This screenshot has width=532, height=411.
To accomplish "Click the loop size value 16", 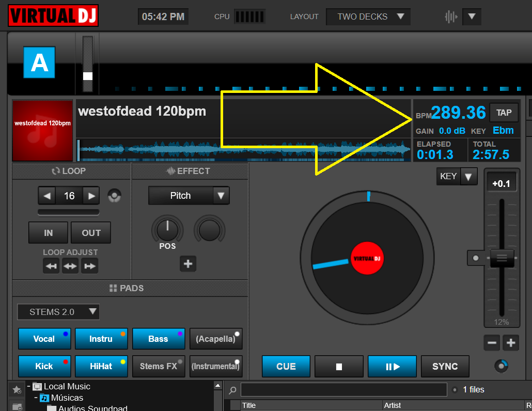I will click(69, 196).
